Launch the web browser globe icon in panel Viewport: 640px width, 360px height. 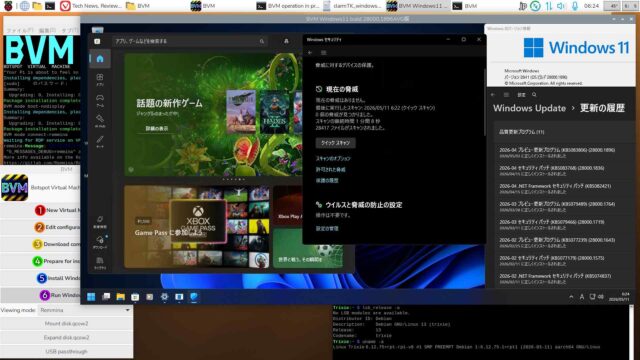tap(24, 6)
